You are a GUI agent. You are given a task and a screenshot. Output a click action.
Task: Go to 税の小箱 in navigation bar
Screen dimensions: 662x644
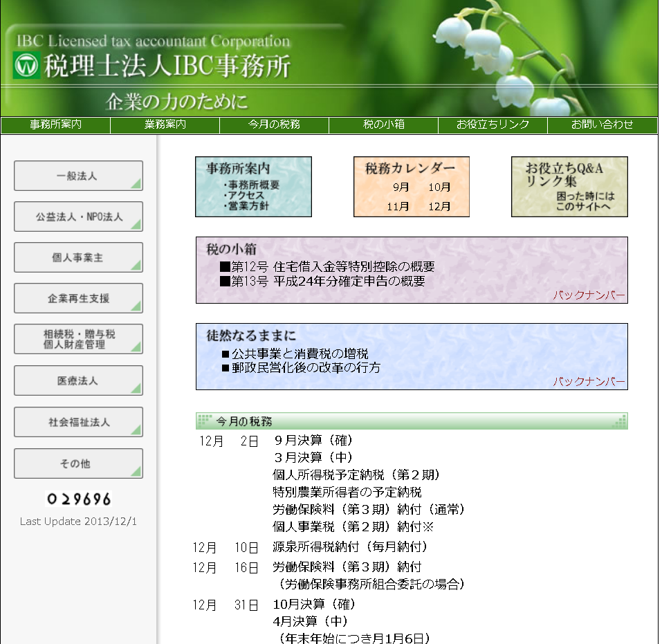point(383,125)
